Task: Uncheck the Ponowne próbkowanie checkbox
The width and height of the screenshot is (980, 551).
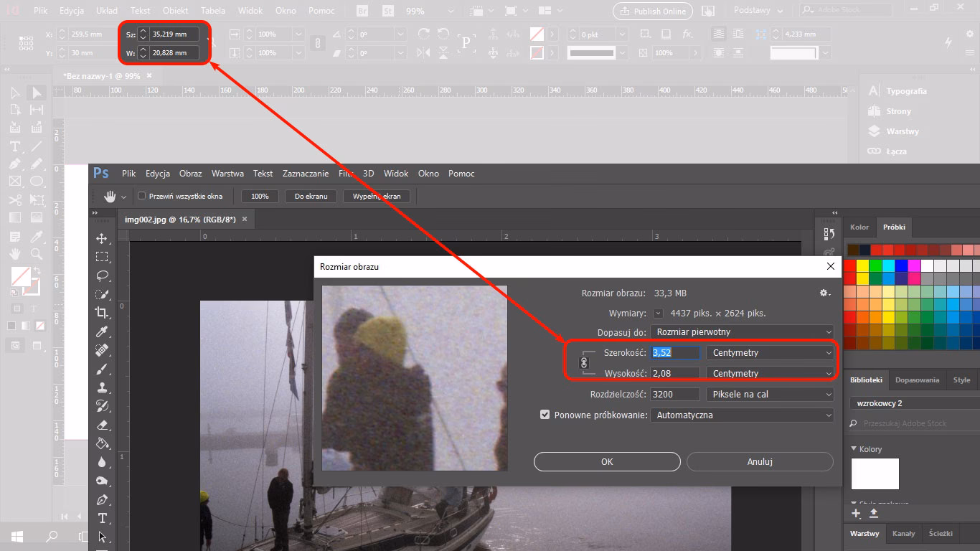Action: click(545, 414)
